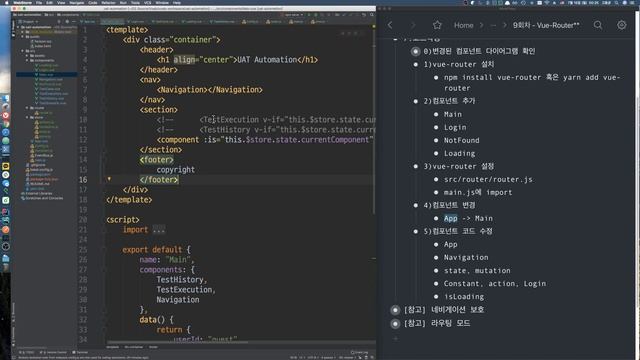The image size is (640, 360).
Task: Collapse the store folder
Action: (27, 117)
